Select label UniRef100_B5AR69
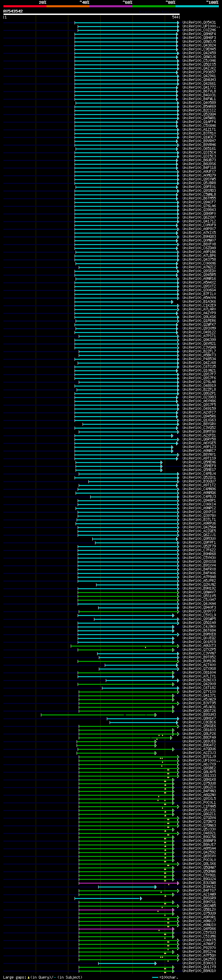 pos(199,106)
